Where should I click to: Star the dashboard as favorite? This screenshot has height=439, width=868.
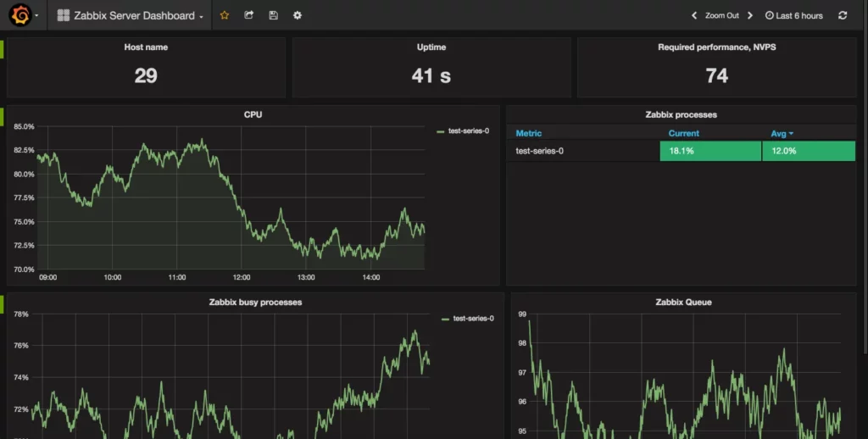coord(224,15)
